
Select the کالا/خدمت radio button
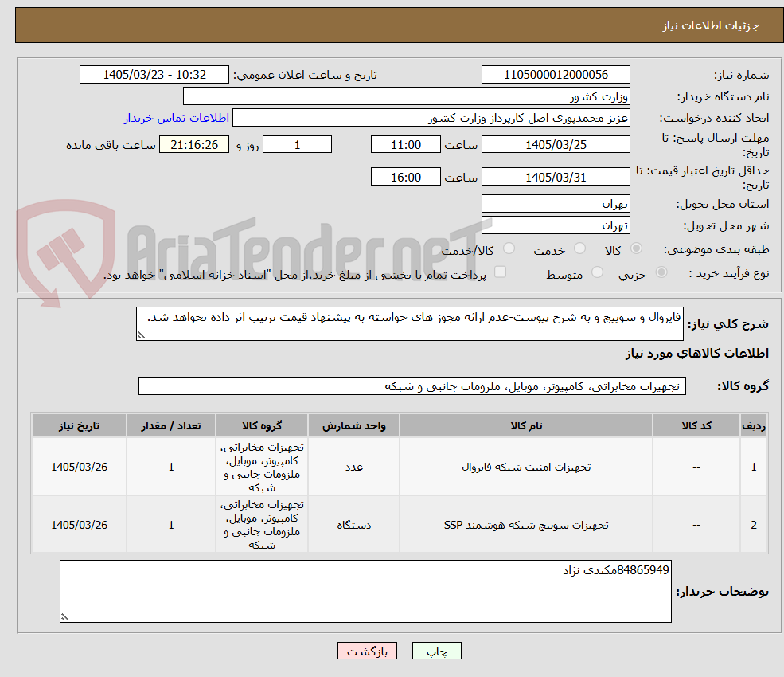pos(509,248)
